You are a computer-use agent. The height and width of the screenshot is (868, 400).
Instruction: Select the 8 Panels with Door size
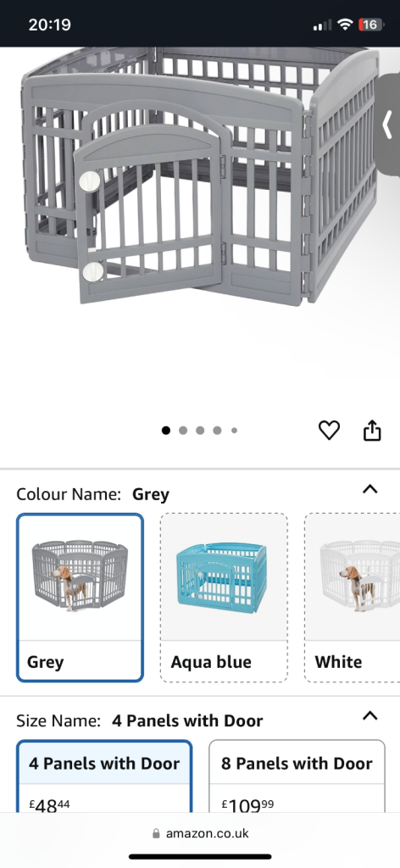pyautogui.click(x=297, y=776)
